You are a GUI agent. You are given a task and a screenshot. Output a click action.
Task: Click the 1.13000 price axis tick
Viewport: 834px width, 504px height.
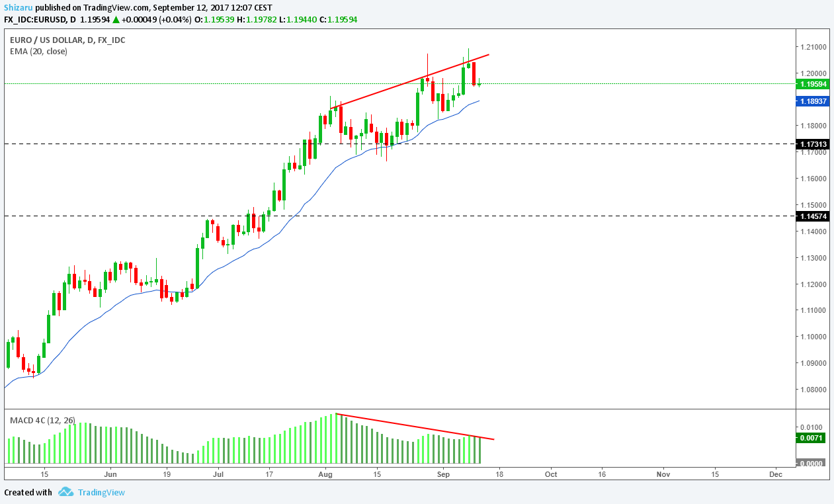point(813,258)
